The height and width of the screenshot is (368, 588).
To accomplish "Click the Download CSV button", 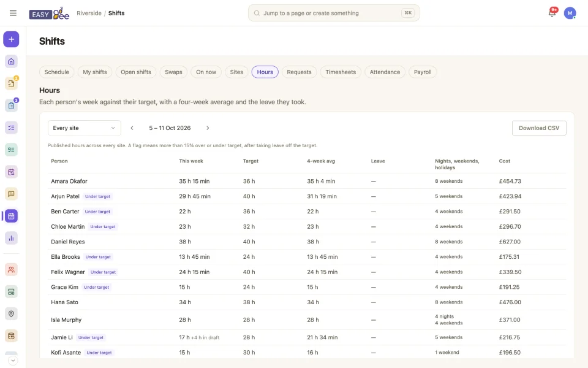I will (539, 128).
